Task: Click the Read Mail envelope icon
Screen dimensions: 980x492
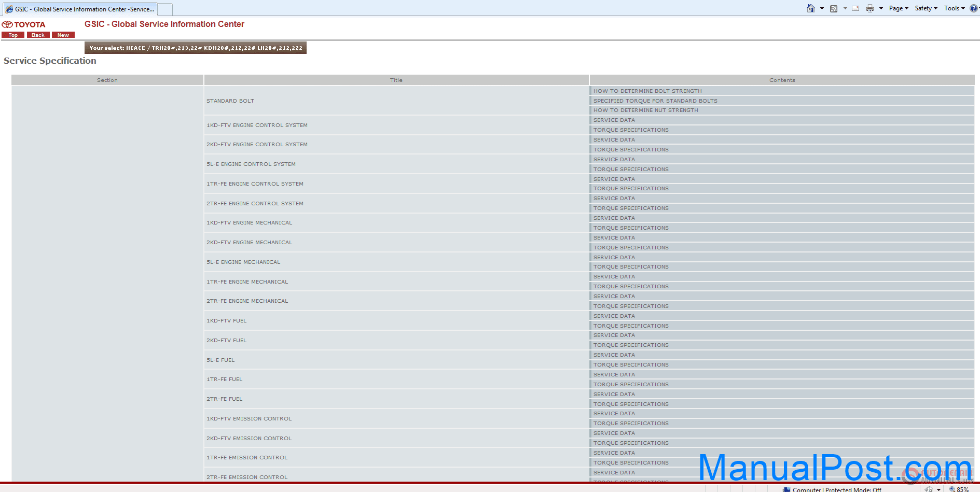Action: 855,8
